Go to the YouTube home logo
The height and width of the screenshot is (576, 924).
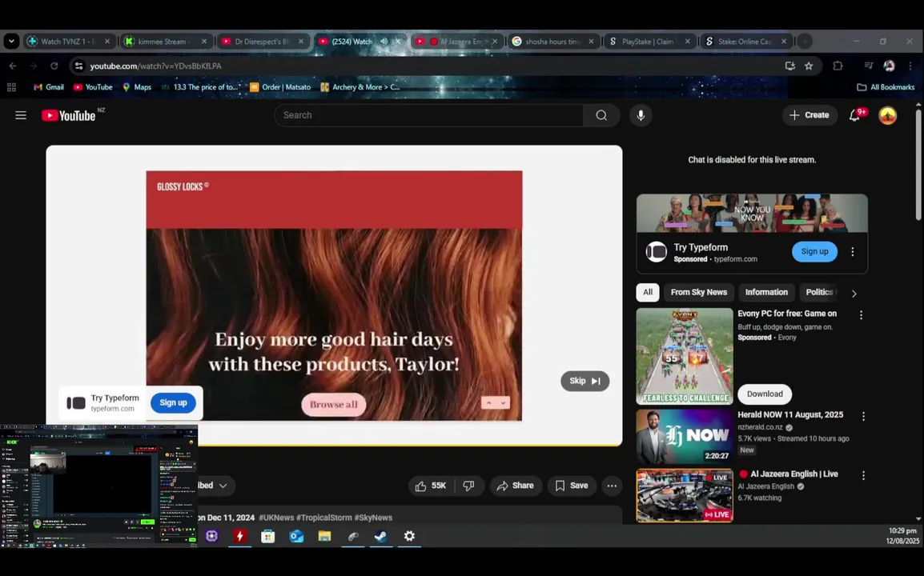click(x=68, y=115)
